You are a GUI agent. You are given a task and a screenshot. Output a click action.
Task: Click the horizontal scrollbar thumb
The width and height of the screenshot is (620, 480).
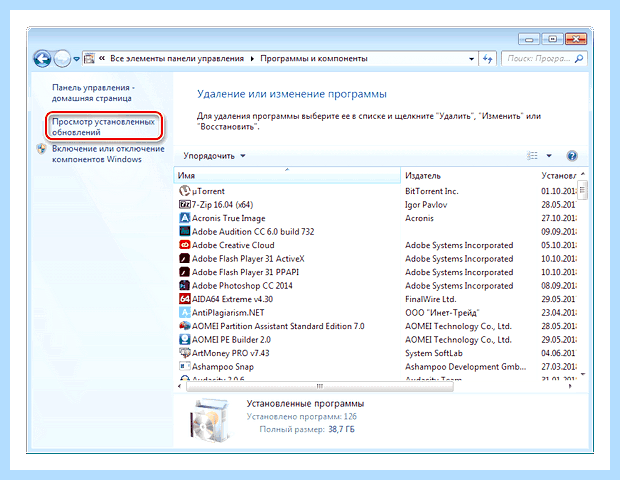click(320, 386)
